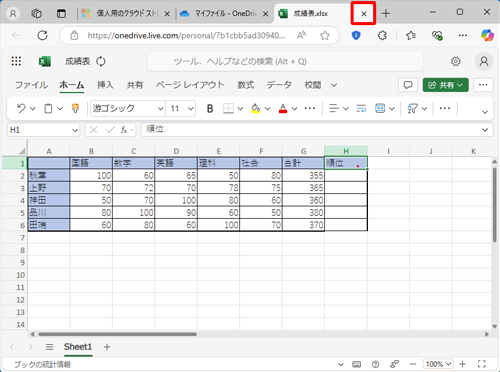Open the Edge settings and more menu
This screenshot has height=372, width=500.
[463, 35]
